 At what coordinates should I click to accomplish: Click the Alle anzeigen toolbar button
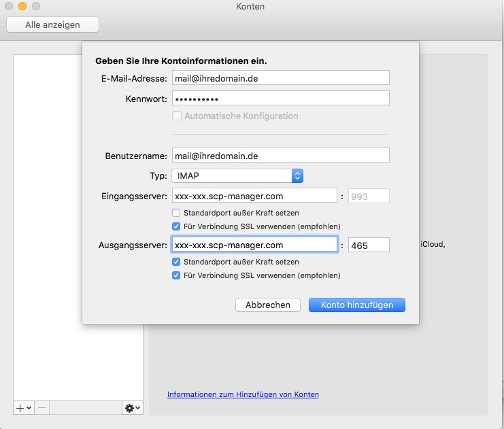[52, 25]
